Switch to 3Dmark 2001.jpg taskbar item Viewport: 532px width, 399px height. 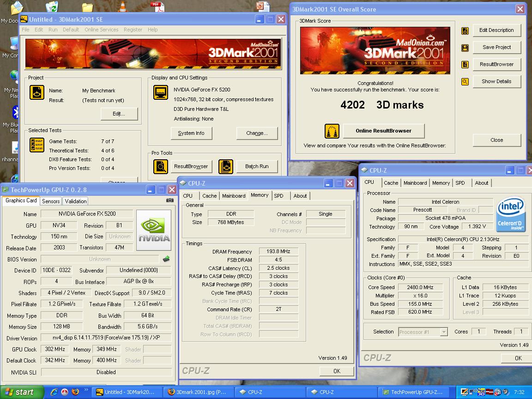(x=198, y=392)
